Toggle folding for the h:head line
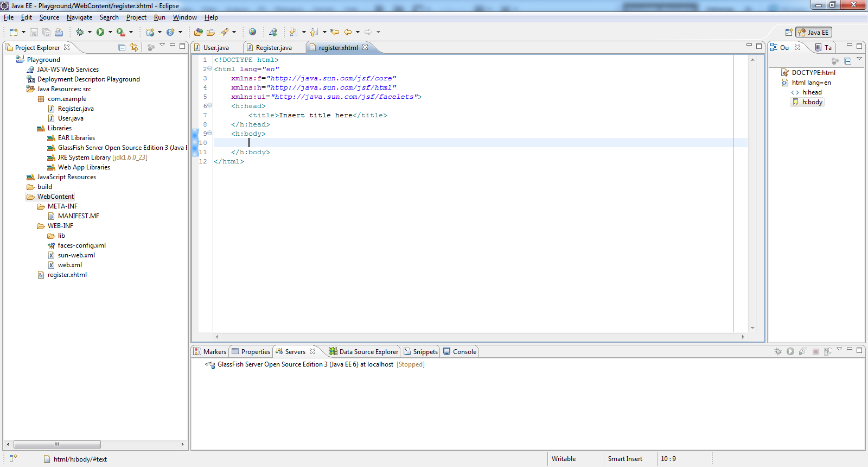 210,105
